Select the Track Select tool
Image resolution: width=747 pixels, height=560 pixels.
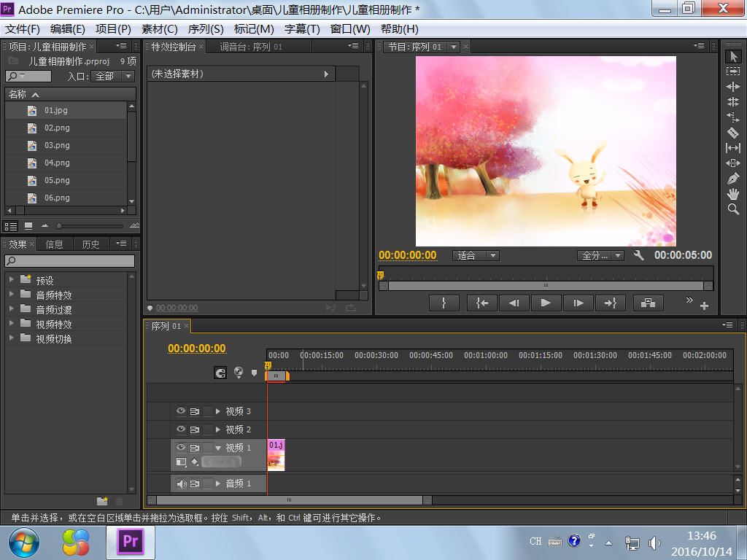tap(733, 71)
